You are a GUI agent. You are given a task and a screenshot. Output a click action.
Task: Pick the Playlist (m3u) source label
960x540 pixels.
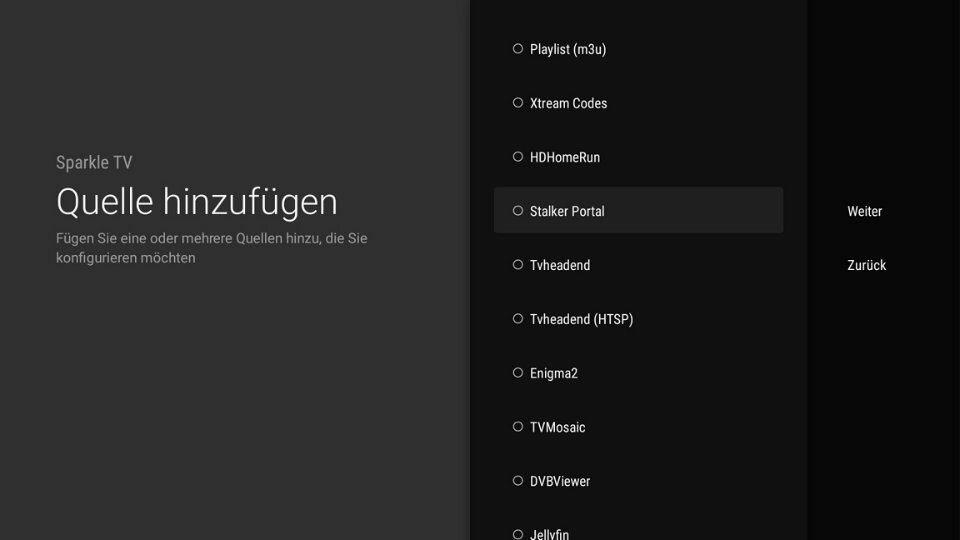[x=568, y=49]
